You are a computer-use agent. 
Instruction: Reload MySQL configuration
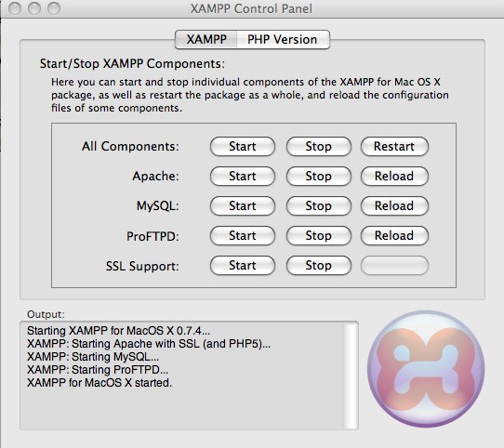[x=394, y=206]
